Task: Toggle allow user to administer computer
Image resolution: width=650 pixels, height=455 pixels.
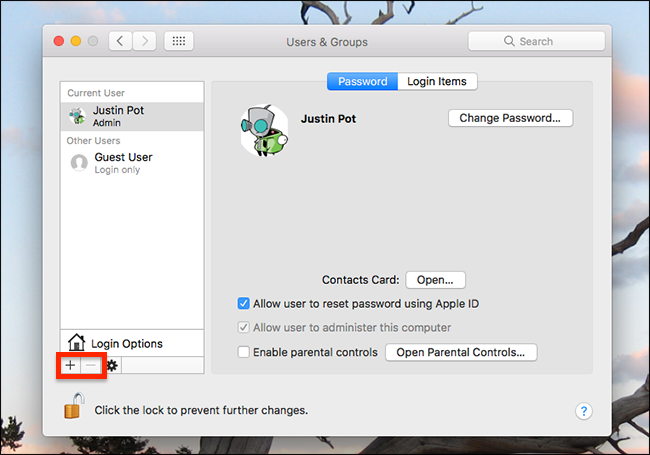Action: pos(244,327)
